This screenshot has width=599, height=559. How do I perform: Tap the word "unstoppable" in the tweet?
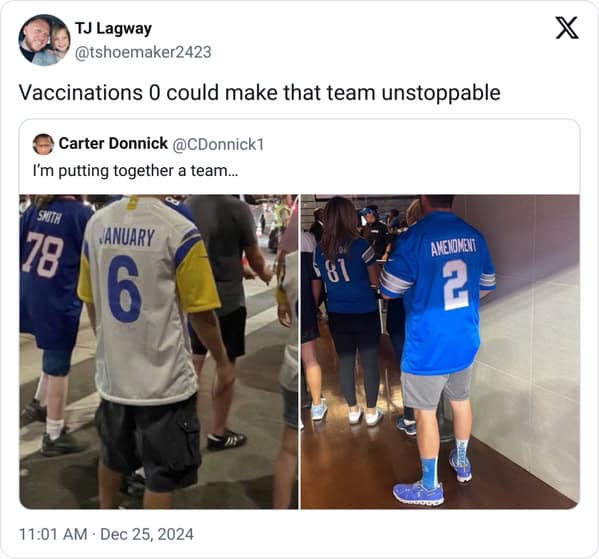[x=441, y=94]
